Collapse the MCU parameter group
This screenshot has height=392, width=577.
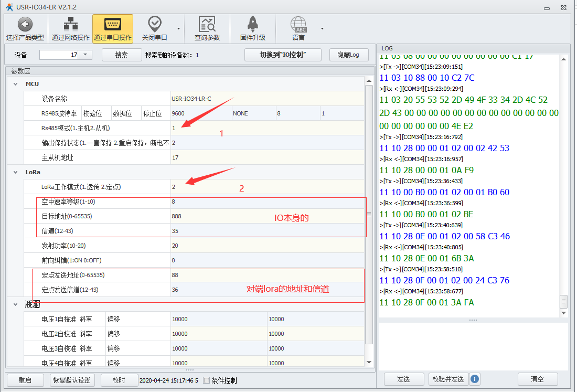[15, 84]
